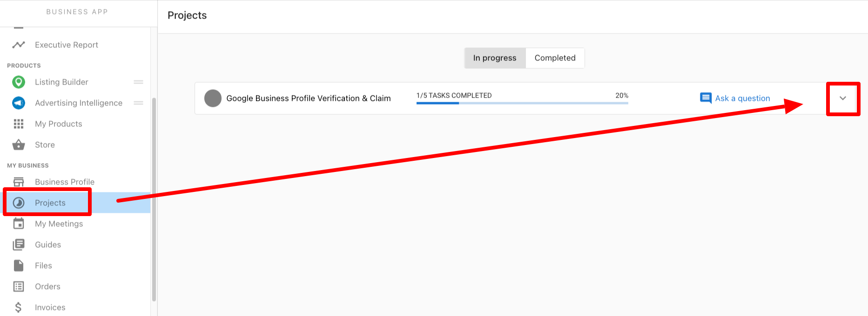868x316 pixels.
Task: Click the Business Profile storefront icon
Action: point(19,182)
